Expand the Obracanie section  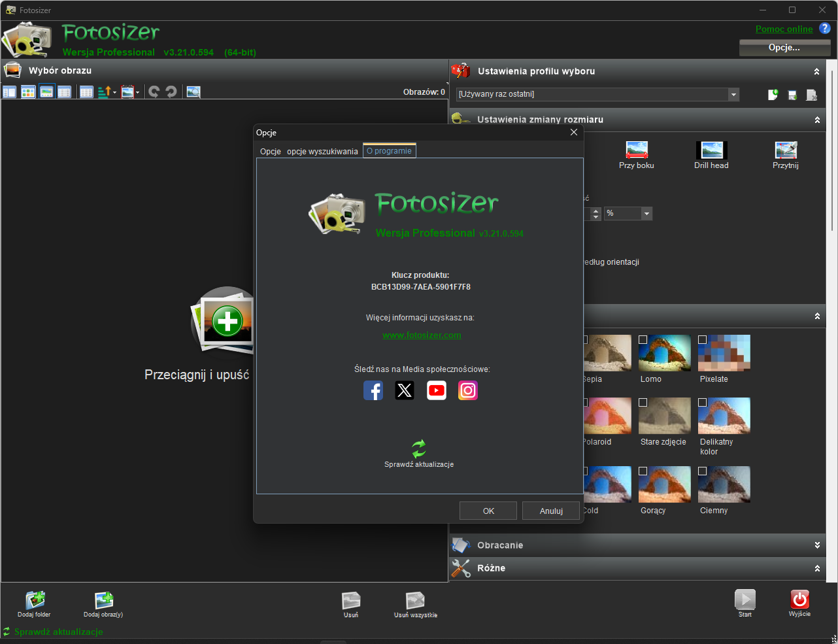(817, 545)
